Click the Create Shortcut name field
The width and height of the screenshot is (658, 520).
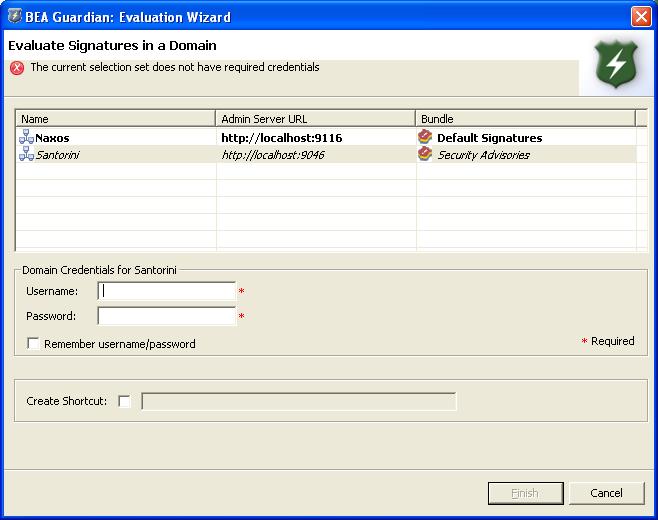point(299,401)
